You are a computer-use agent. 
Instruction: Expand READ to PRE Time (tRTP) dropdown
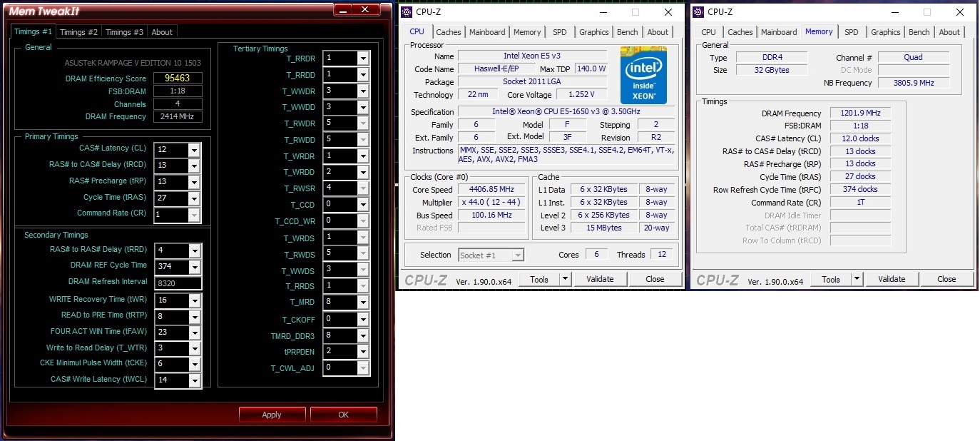[x=194, y=316]
